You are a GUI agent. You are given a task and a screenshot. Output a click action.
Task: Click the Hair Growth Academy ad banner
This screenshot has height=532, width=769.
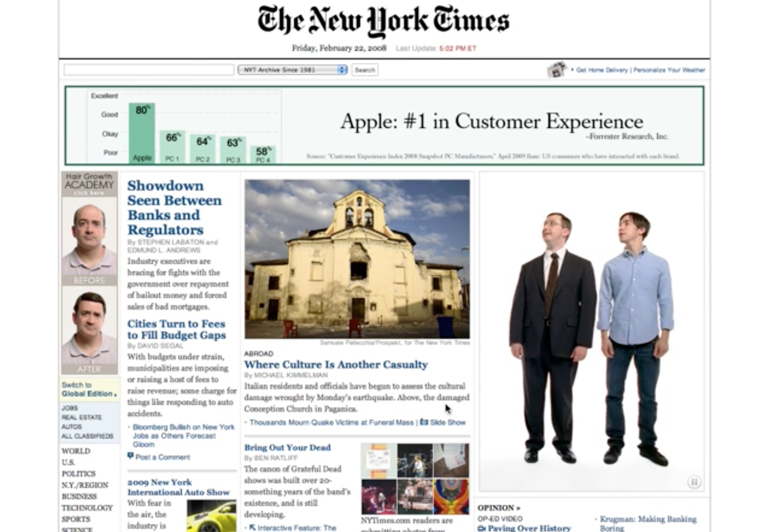pos(90,273)
